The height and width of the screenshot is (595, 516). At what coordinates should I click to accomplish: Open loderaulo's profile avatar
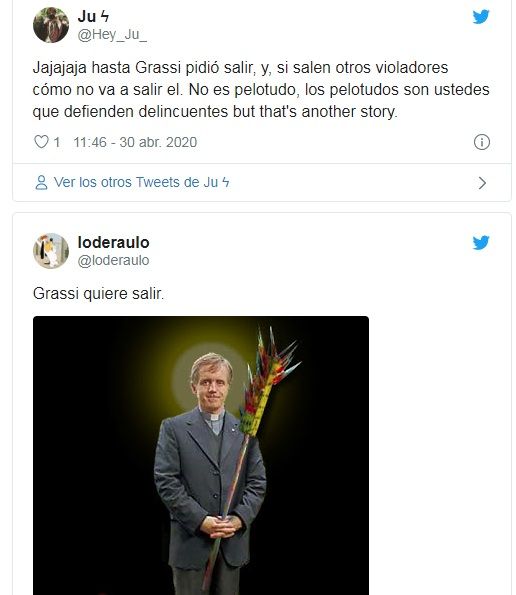tap(51, 251)
